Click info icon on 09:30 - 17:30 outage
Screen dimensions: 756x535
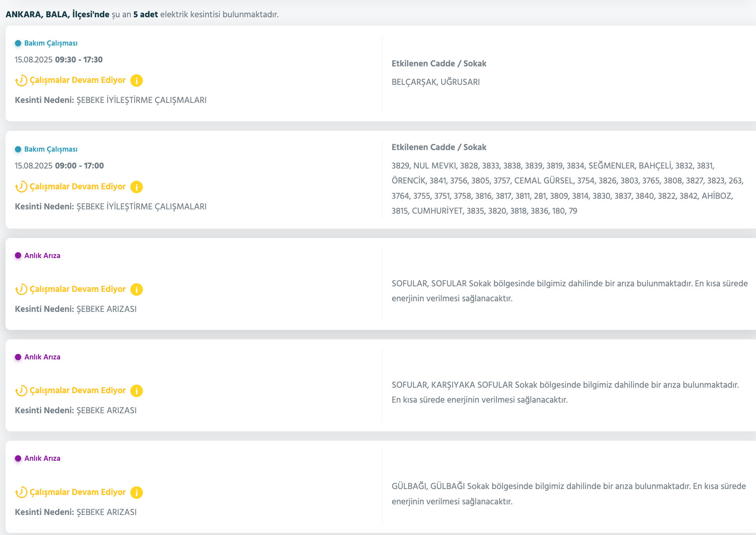coord(136,81)
